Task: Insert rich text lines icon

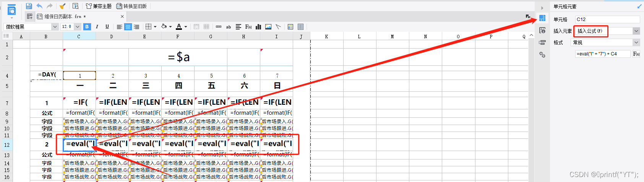Action: tap(238, 27)
